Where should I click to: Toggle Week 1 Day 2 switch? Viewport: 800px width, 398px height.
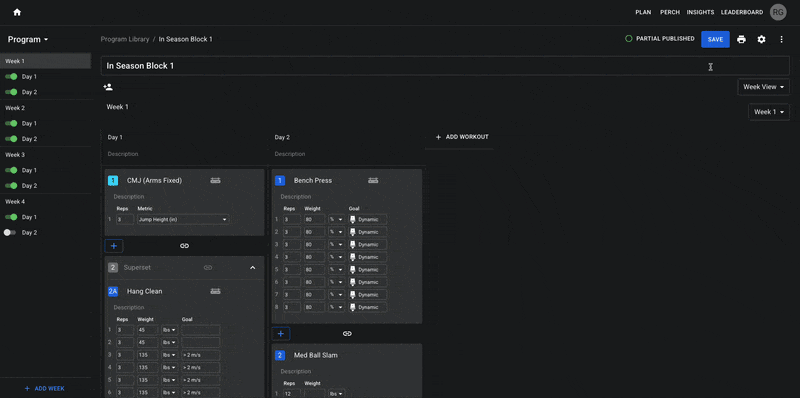(11, 92)
